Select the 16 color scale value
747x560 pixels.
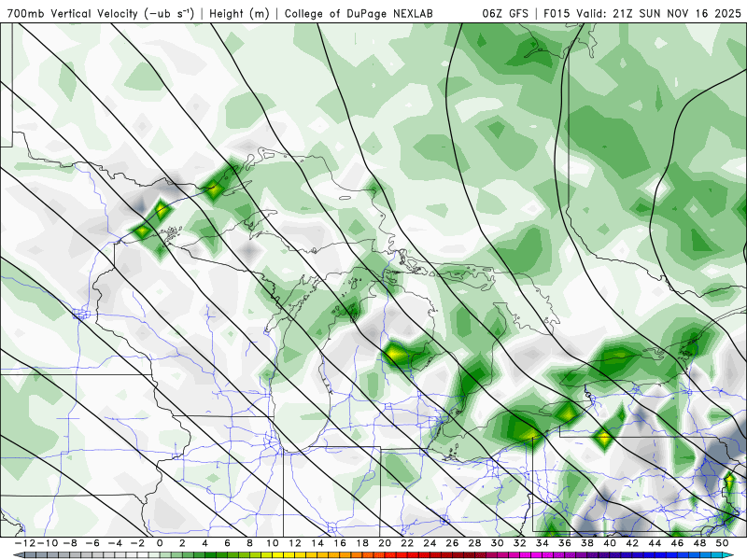[x=340, y=543]
